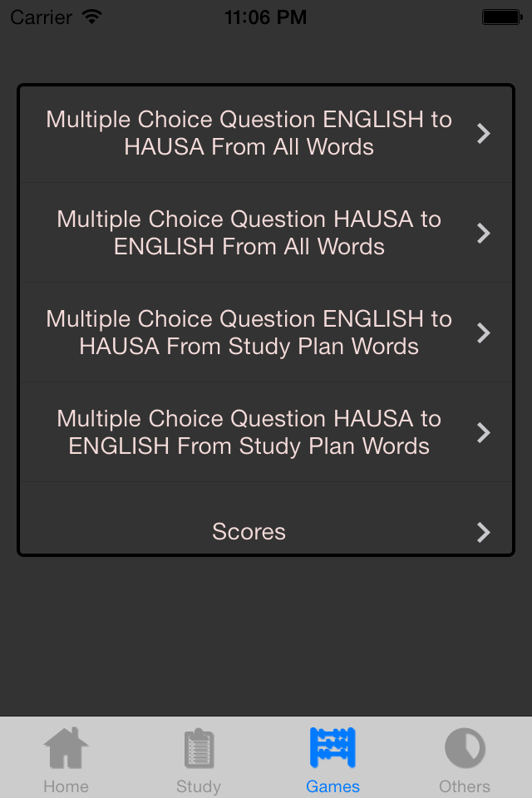532x798 pixels.
Task: Expand HAUSA to ENGLISH All Words chevron
Action: click(483, 233)
